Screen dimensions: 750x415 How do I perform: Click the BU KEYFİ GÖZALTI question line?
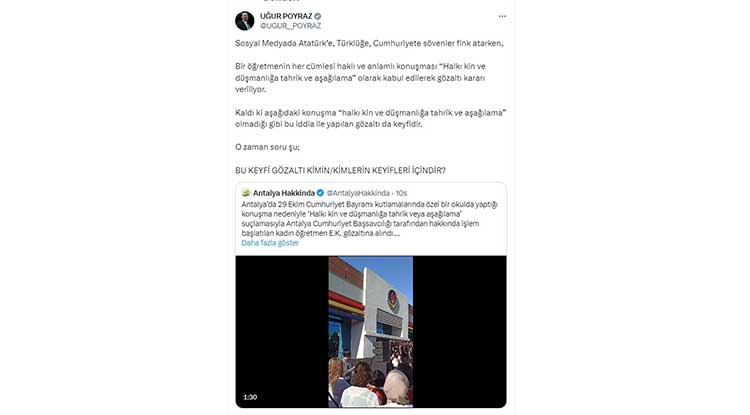[340, 171]
